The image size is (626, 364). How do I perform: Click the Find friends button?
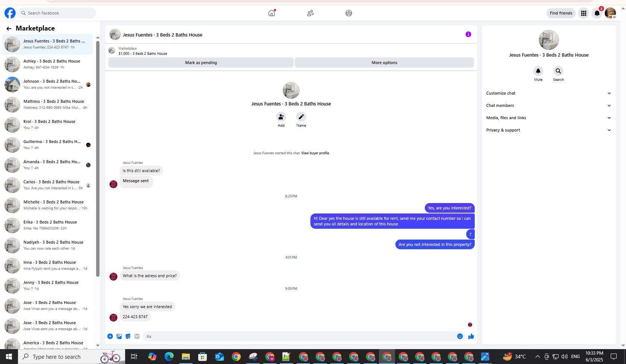point(561,13)
